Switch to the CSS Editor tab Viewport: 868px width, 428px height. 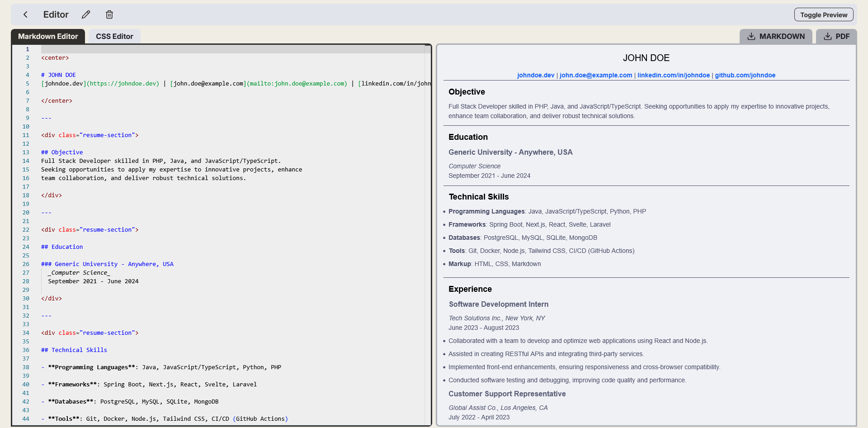click(x=114, y=36)
